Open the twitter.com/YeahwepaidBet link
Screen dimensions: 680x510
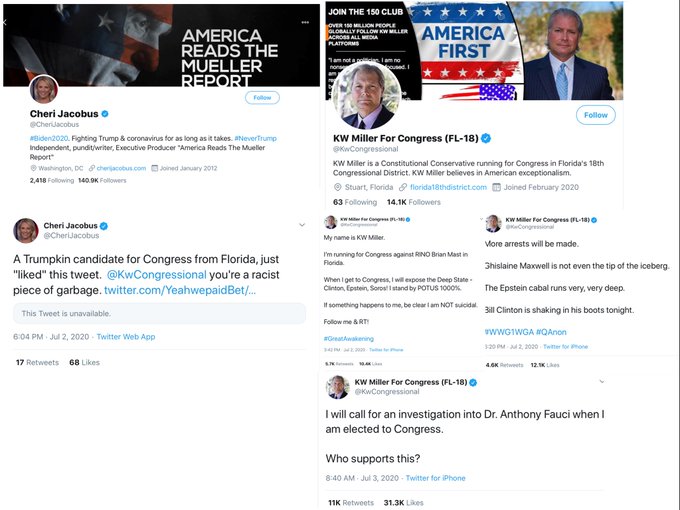coord(180,290)
